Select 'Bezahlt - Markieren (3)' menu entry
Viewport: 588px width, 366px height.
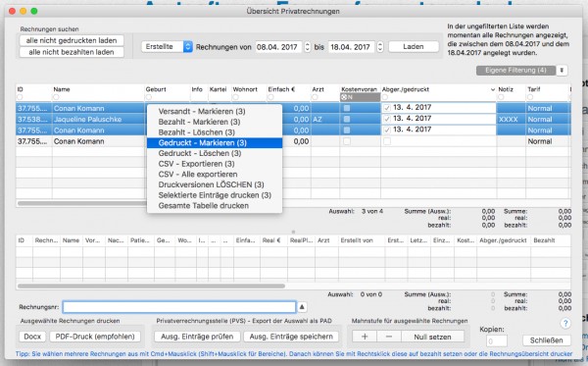click(215, 122)
